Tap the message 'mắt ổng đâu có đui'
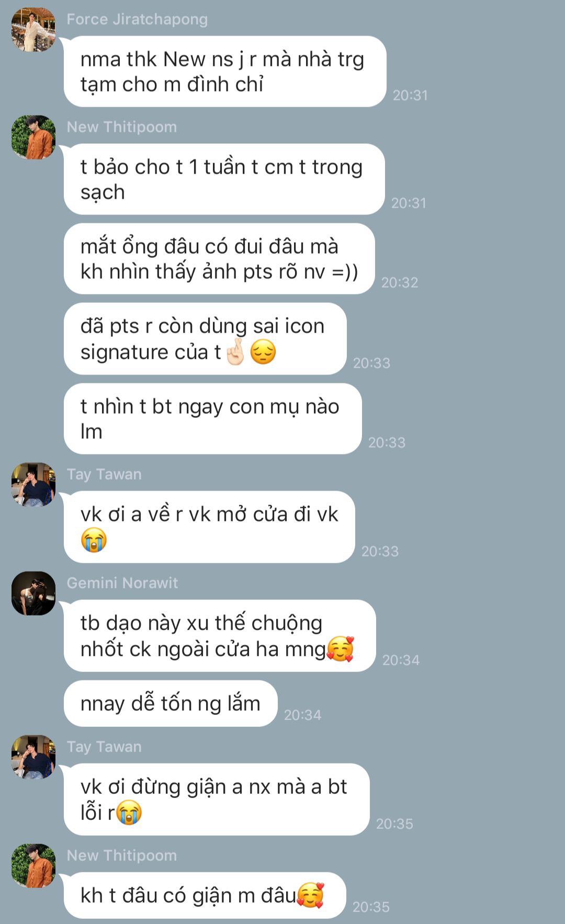Screen dimensions: 565x924 click(x=219, y=259)
